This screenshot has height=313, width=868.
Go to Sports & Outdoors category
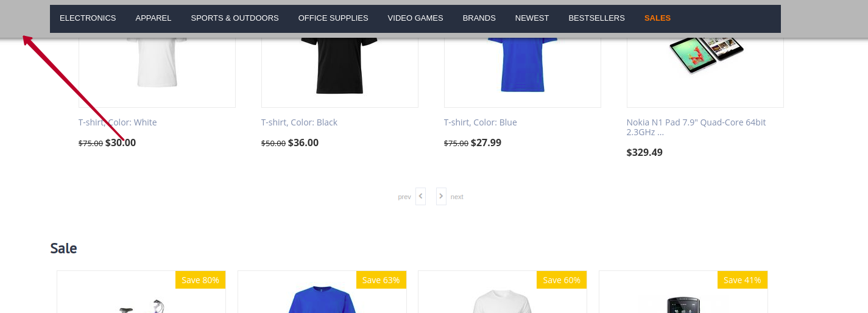(235, 18)
